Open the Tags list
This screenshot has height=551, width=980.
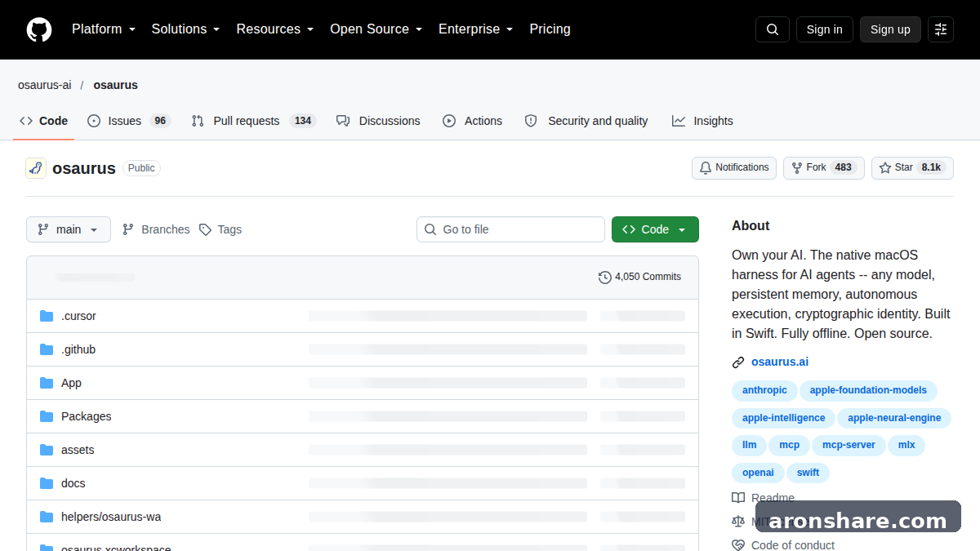(x=220, y=229)
